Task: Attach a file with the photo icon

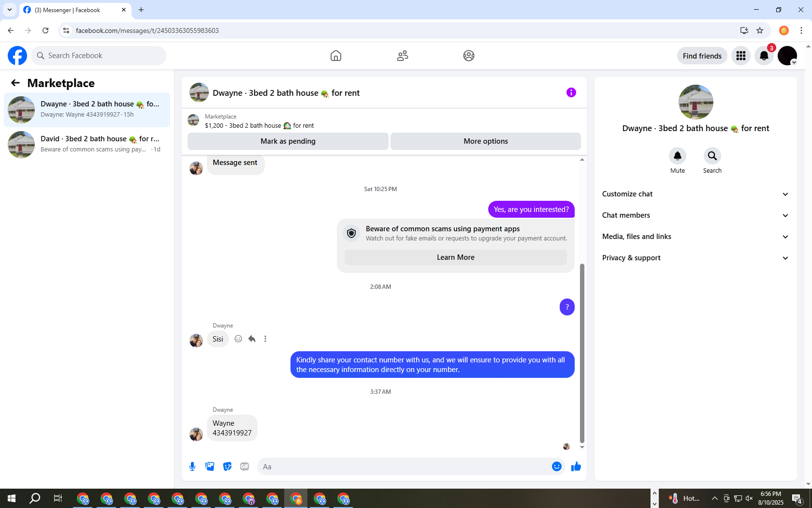Action: [x=210, y=466]
